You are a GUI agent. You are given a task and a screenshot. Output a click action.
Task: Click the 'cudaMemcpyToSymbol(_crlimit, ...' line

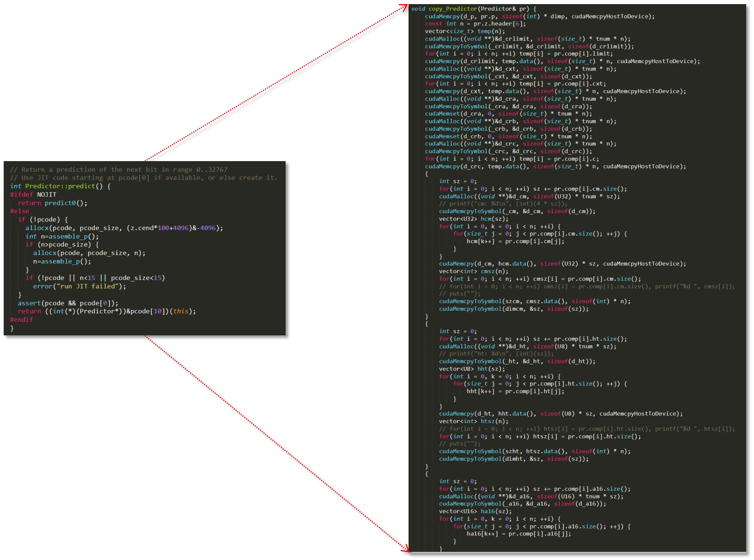point(529,46)
